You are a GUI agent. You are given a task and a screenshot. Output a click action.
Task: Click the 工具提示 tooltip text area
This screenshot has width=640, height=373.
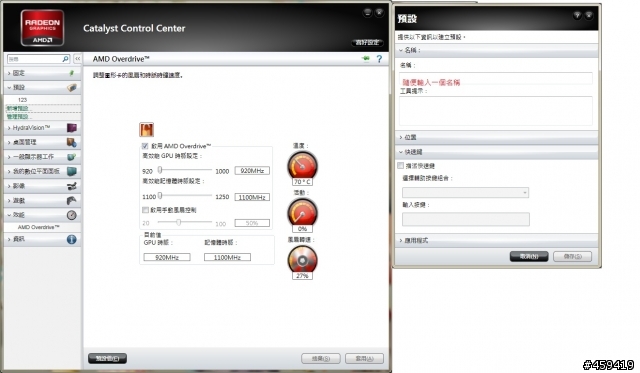click(x=496, y=111)
